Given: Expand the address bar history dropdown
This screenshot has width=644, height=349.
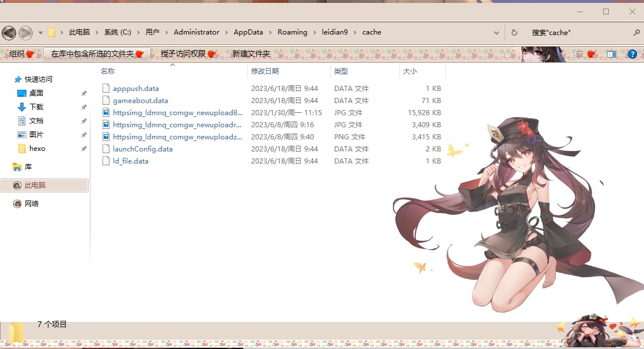Looking at the screenshot, I should click(x=496, y=33).
